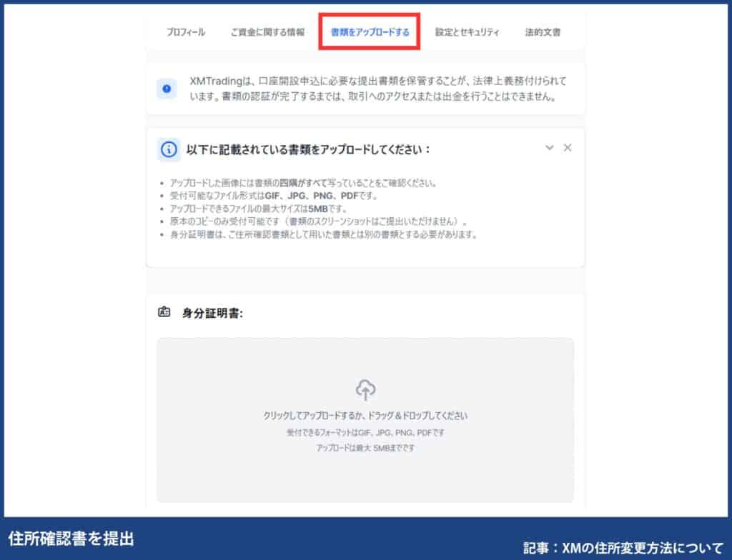The width and height of the screenshot is (732, 560).
Task: Click the 以下に記載されている書類 heading
Action: pyautogui.click(x=307, y=150)
